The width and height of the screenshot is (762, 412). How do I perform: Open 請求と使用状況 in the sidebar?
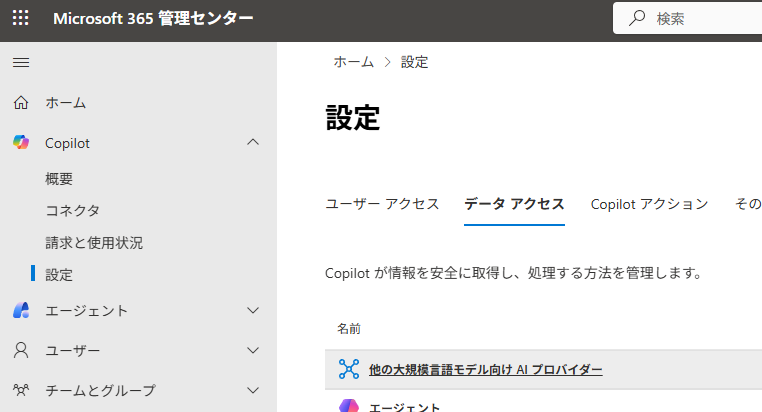click(x=94, y=242)
